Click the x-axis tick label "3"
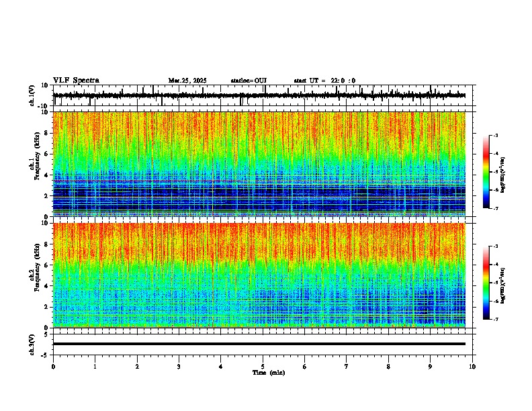Viewport: 532px width, 411px height. (179, 367)
